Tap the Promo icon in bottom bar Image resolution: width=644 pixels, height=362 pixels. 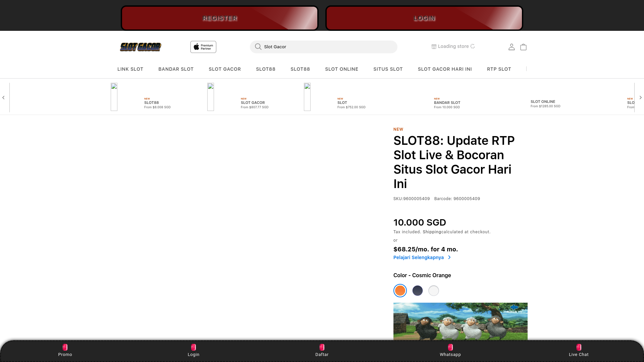(65, 347)
